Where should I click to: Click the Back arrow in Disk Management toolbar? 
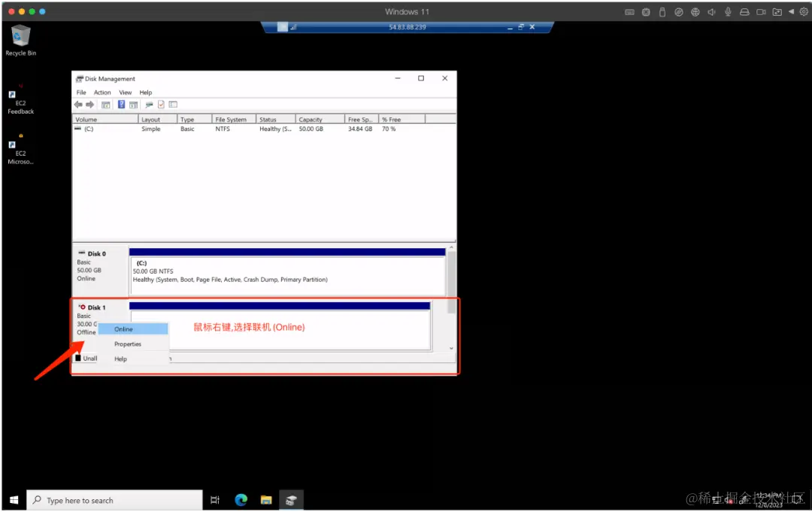pos(78,105)
